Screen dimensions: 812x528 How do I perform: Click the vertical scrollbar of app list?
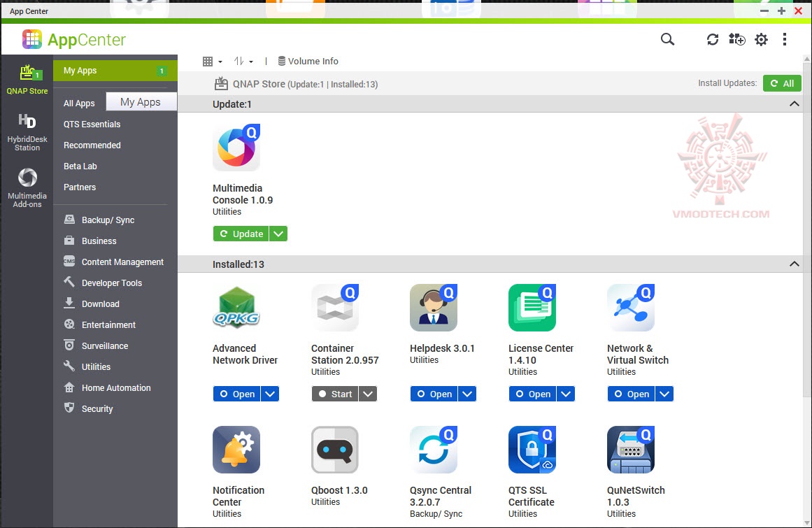807,230
